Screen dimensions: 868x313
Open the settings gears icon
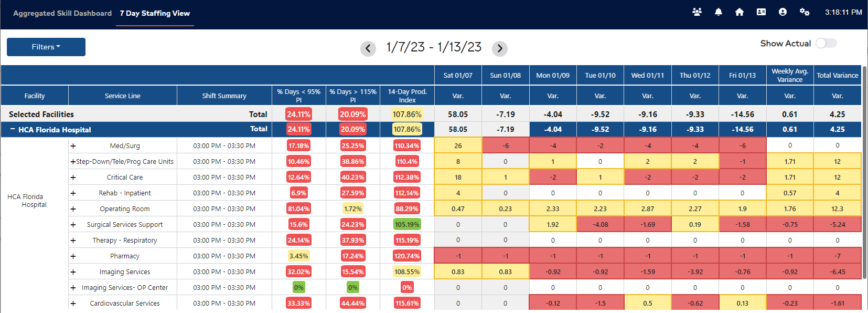pyautogui.click(x=804, y=12)
